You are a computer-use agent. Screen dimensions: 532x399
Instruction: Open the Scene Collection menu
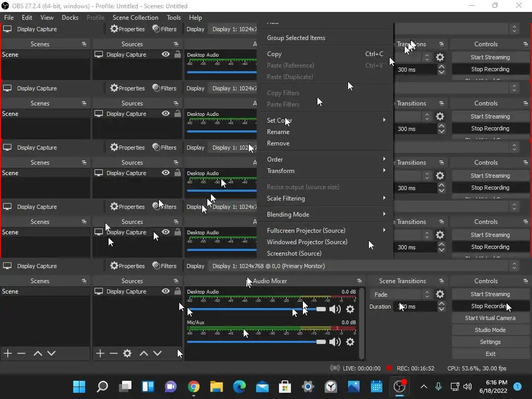click(136, 17)
